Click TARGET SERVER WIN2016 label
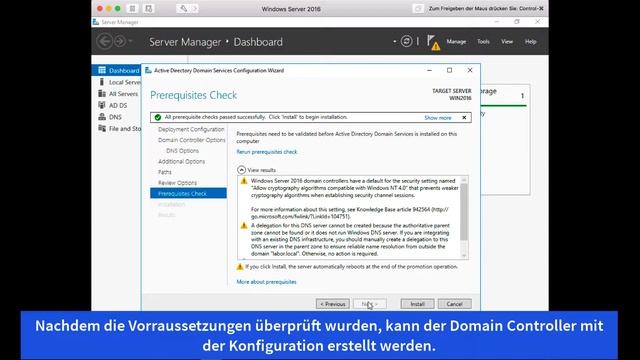 [x=451, y=94]
